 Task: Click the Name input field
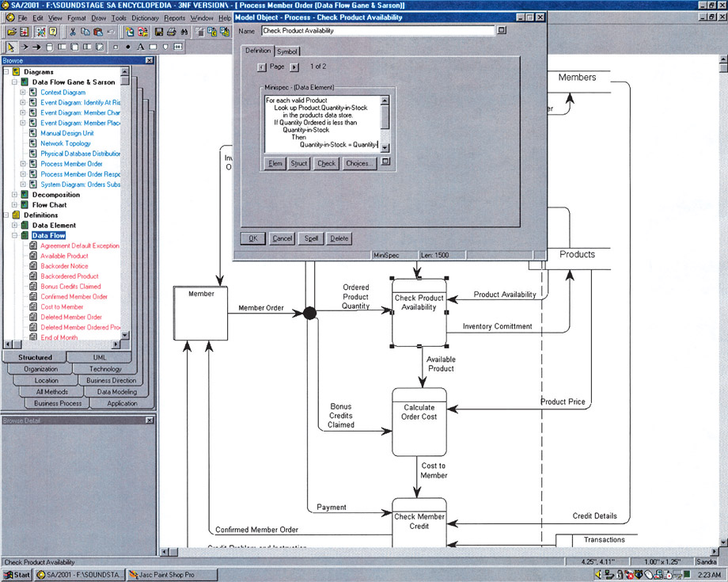(378, 31)
